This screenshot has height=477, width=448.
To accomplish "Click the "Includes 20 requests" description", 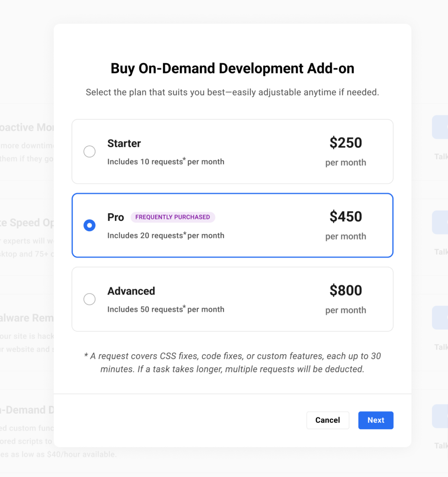I will click(166, 235).
